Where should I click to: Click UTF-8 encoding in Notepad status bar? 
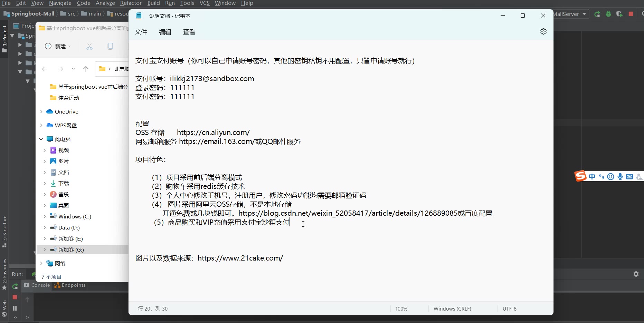[510, 309]
